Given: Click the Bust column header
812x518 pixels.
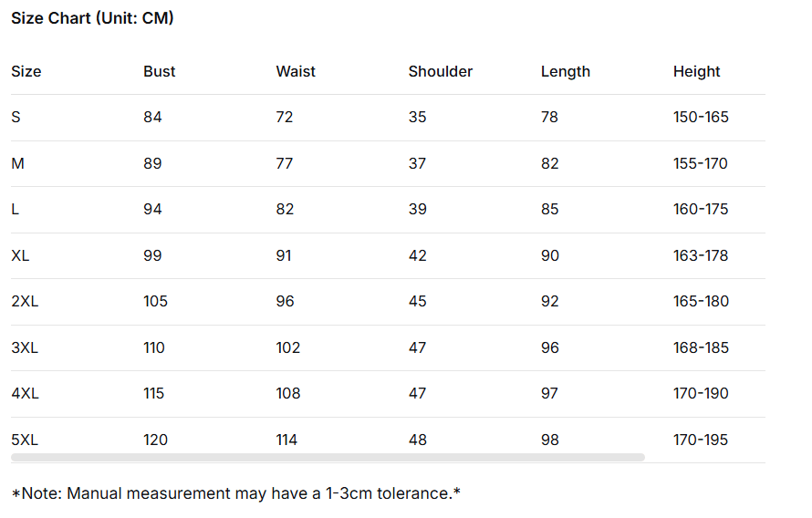Looking at the screenshot, I should (x=160, y=71).
